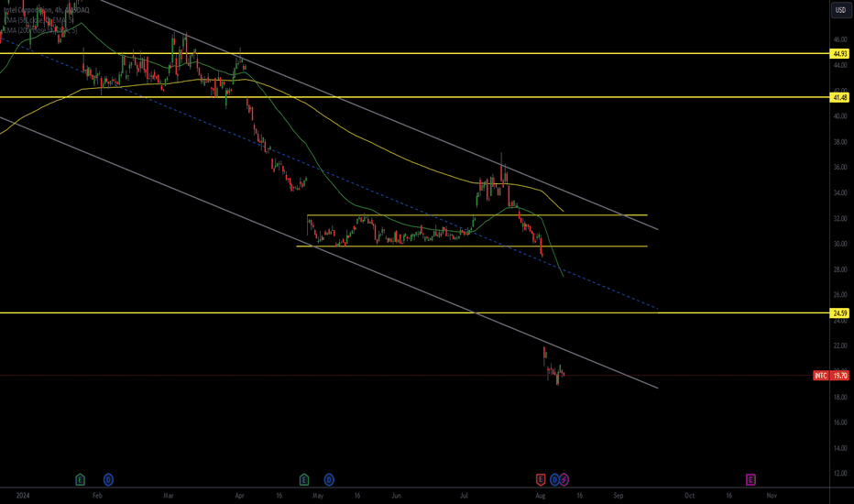The width and height of the screenshot is (854, 504).
Task: Select the EMA 50 indicator legend
Action: (38, 20)
